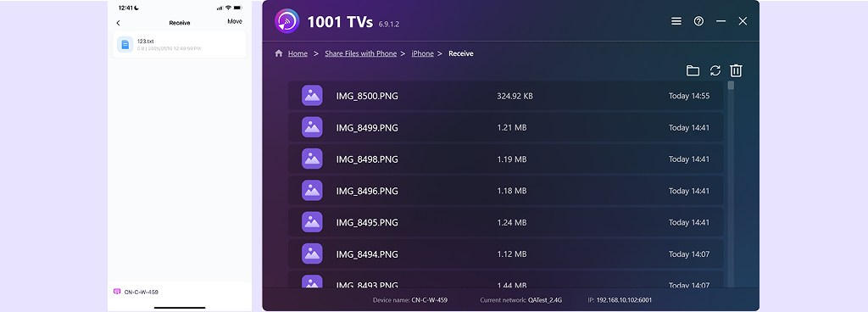Click the trash delete icon
Image resolution: width=868 pixels, height=312 pixels.
[737, 70]
